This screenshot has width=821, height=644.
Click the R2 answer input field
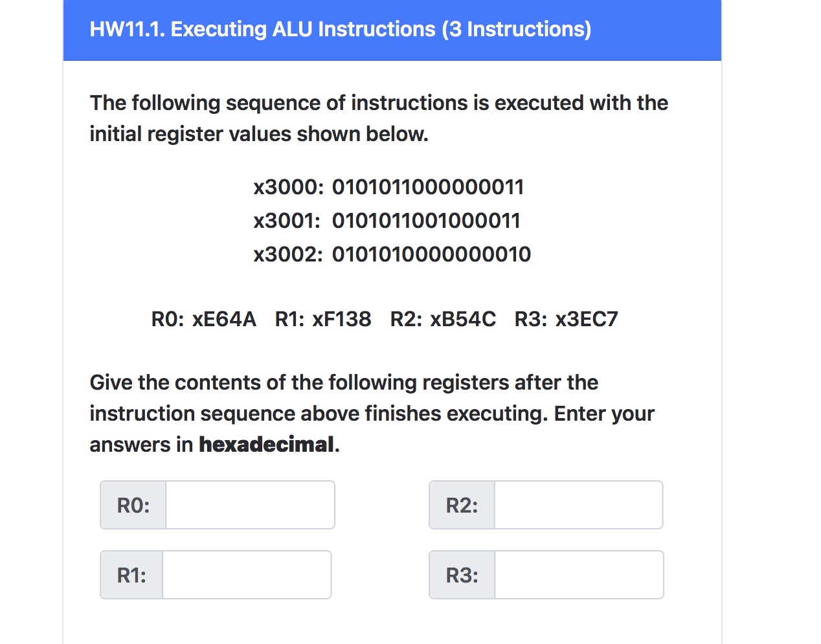tap(578, 505)
